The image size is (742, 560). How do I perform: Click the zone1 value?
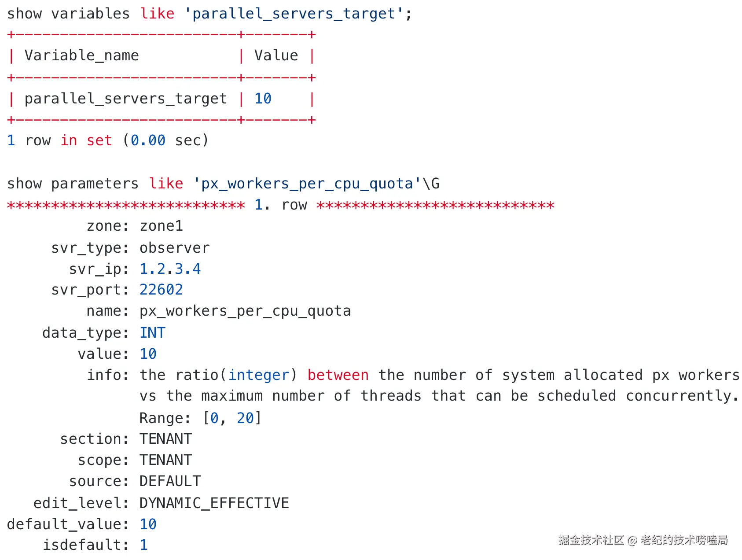point(161,226)
